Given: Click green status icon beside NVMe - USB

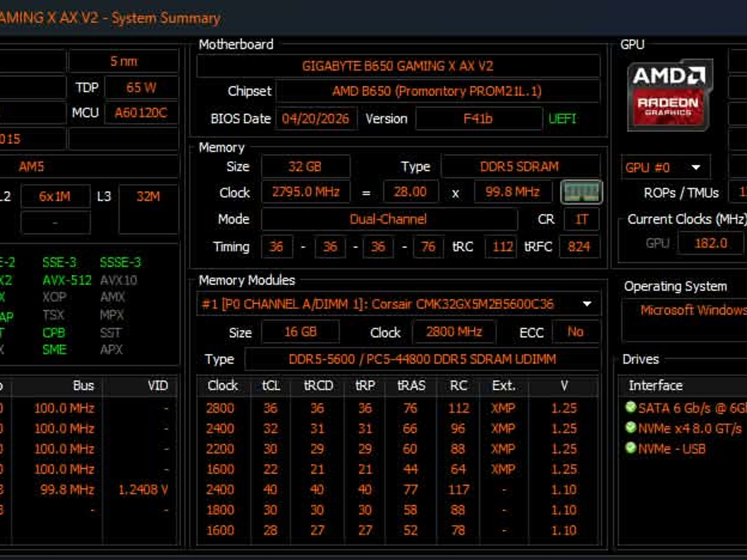Looking at the screenshot, I should click(x=631, y=448).
